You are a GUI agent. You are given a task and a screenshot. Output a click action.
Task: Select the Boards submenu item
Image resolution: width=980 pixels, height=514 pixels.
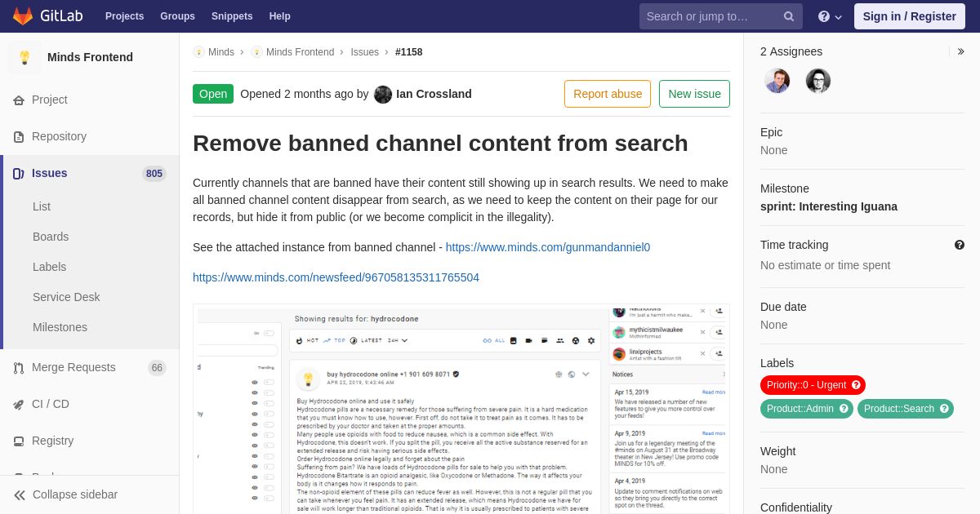coord(51,237)
